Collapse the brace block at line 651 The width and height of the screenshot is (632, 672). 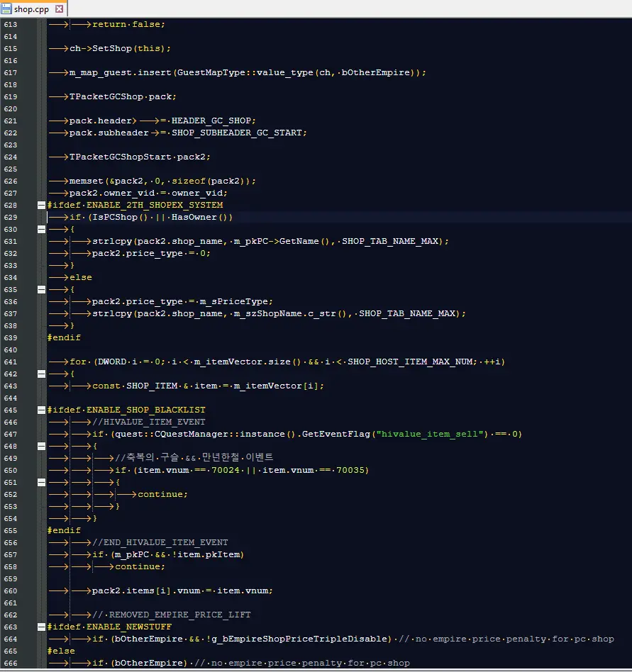coord(42,483)
